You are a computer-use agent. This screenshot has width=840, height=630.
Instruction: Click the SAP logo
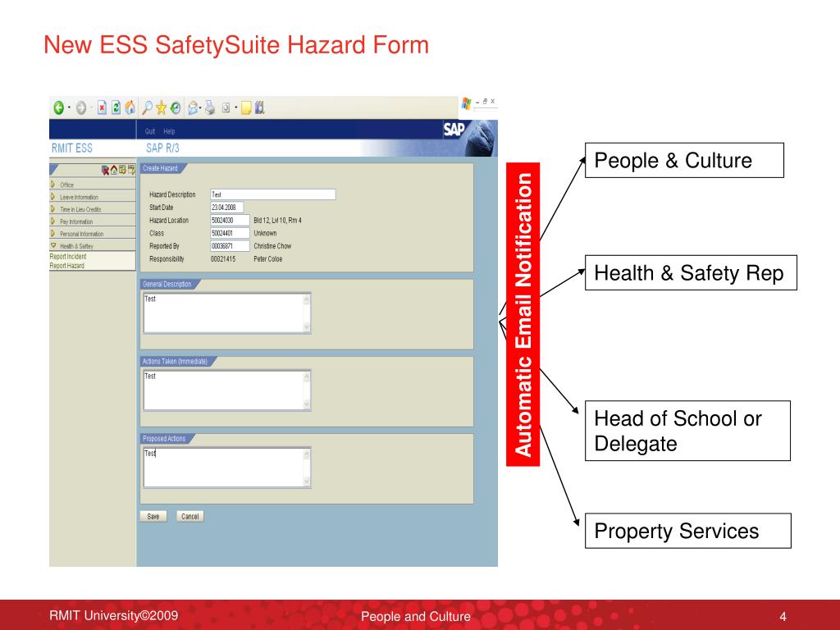453,129
